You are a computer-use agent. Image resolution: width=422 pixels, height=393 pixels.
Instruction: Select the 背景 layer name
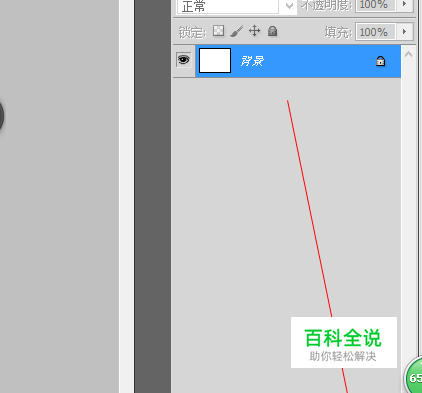click(252, 61)
